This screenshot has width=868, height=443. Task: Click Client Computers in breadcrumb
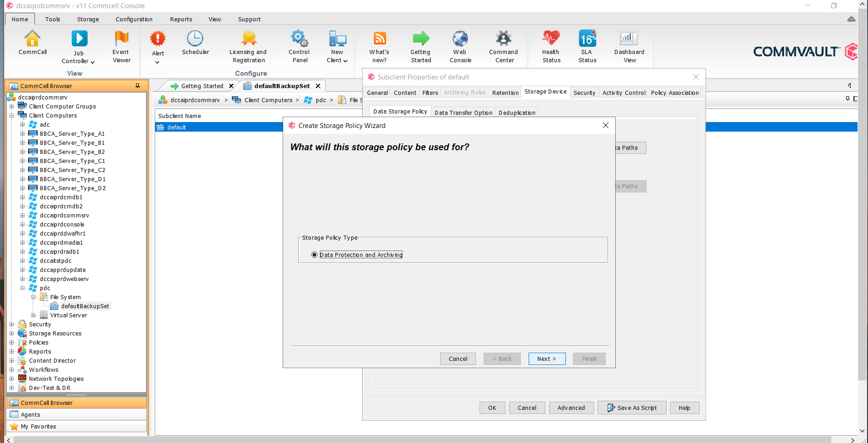[268, 100]
